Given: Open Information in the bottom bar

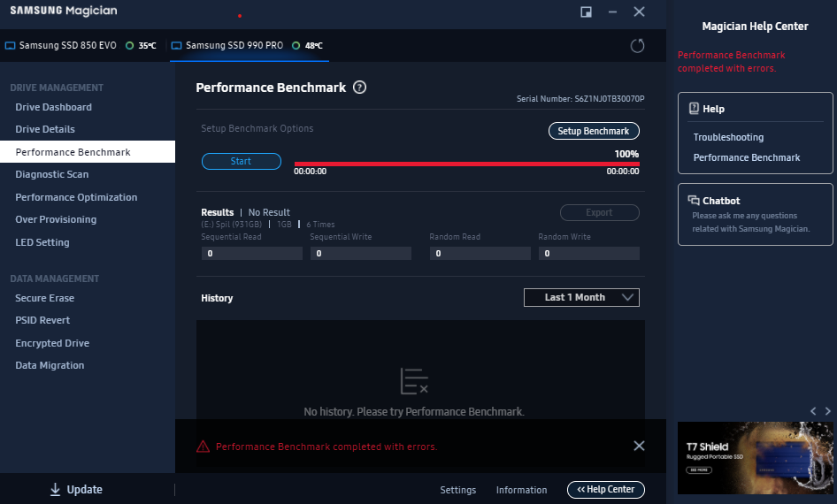Looking at the screenshot, I should pyautogui.click(x=521, y=490).
